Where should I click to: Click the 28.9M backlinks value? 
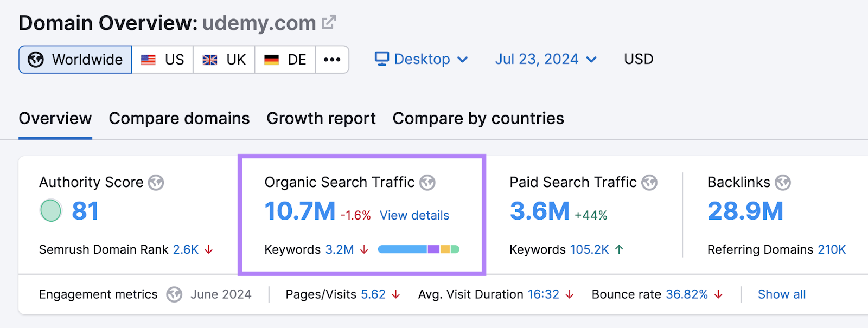[745, 211]
